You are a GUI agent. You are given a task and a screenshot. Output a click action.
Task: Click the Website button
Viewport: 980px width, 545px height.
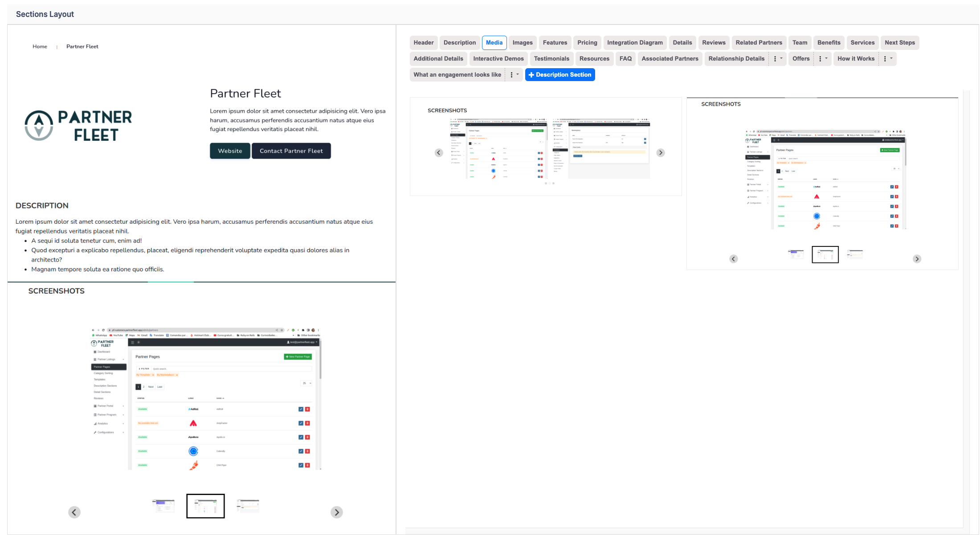point(230,151)
